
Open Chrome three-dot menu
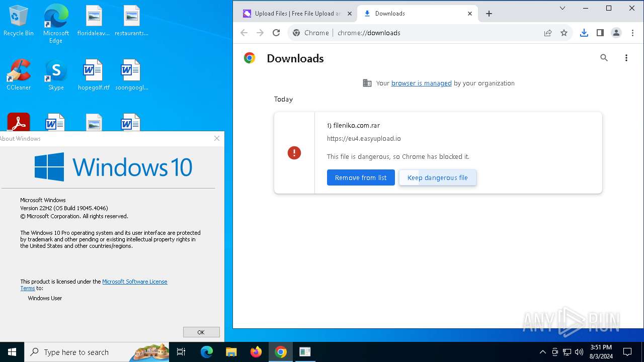point(632,33)
